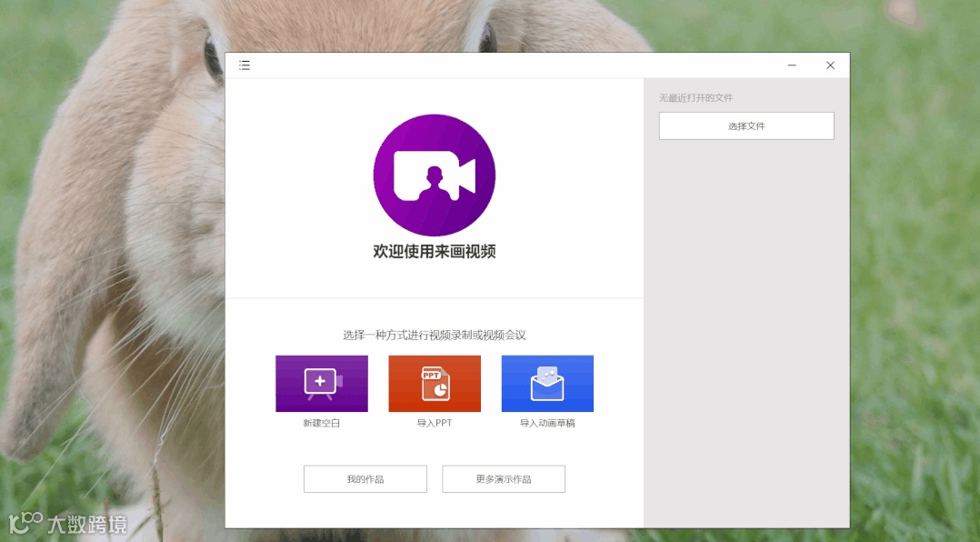
Task: Click the 导入PPT label text
Action: pyautogui.click(x=435, y=423)
